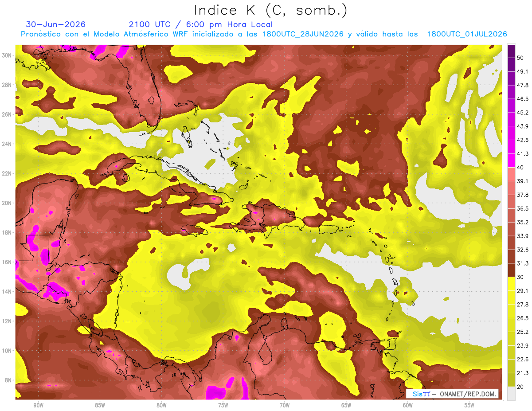532x411 pixels.
Task: Click the latitude label "12N"
Action: pyautogui.click(x=7, y=321)
